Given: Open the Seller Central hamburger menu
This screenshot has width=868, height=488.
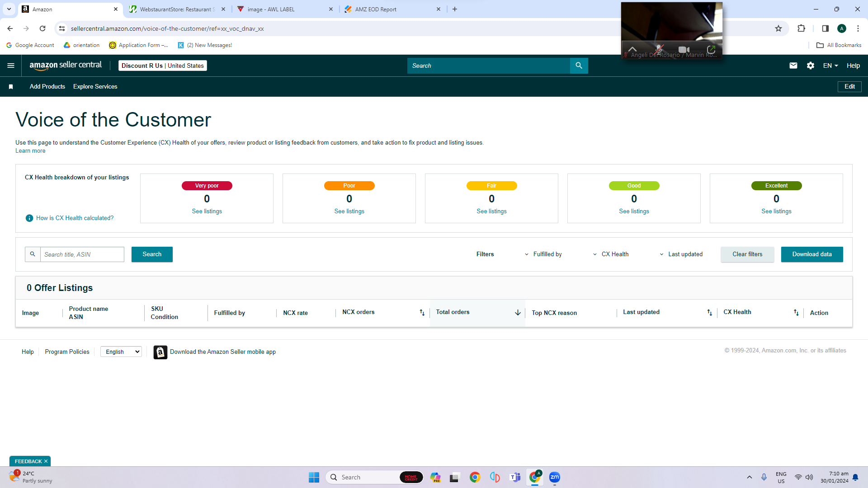Looking at the screenshot, I should 11,66.
